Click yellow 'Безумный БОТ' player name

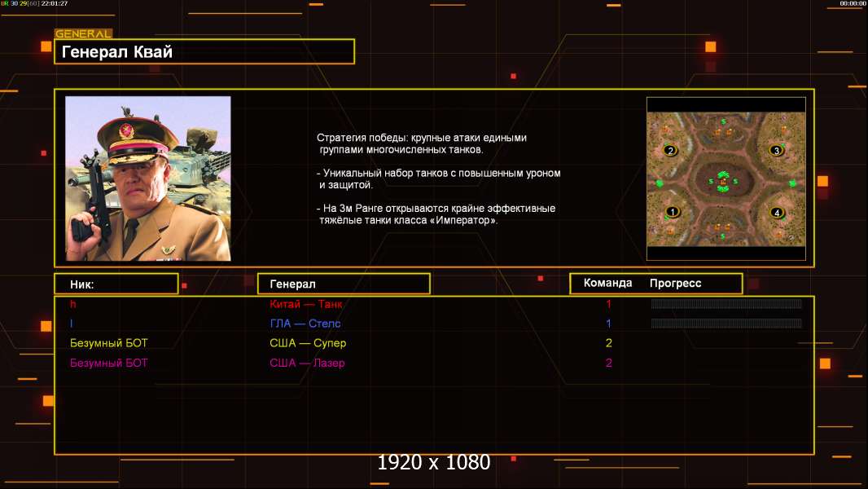click(x=109, y=343)
